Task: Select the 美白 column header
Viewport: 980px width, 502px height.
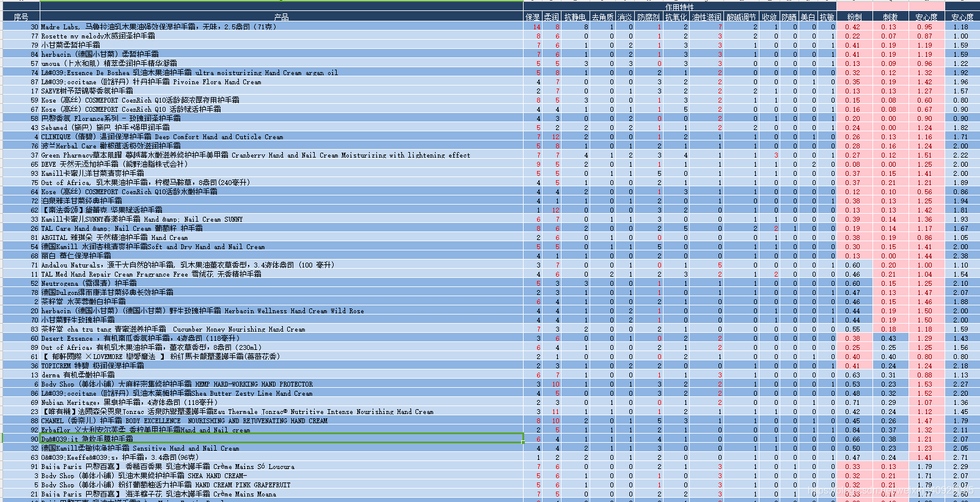Action: pos(808,17)
